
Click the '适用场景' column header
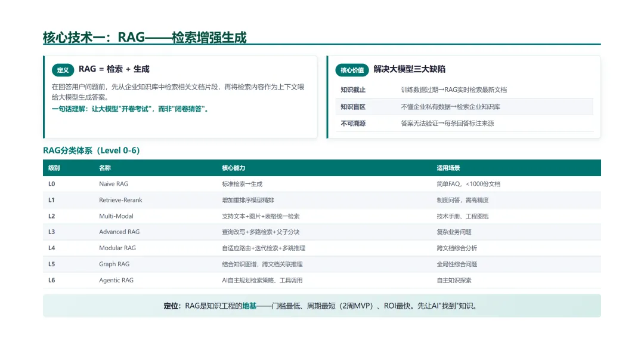448,168
